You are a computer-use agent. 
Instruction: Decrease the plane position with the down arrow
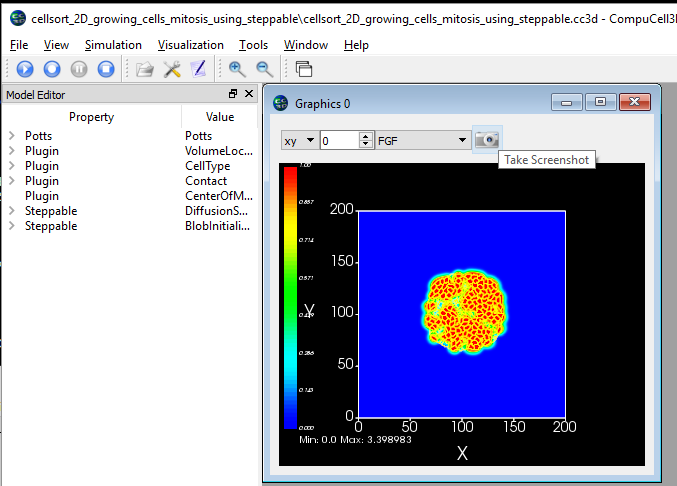pos(366,145)
